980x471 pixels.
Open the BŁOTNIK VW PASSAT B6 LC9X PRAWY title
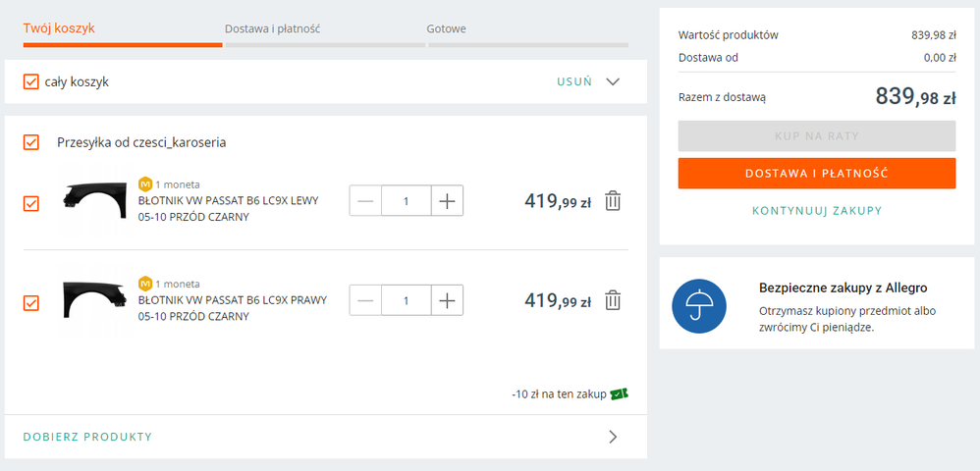233,308
